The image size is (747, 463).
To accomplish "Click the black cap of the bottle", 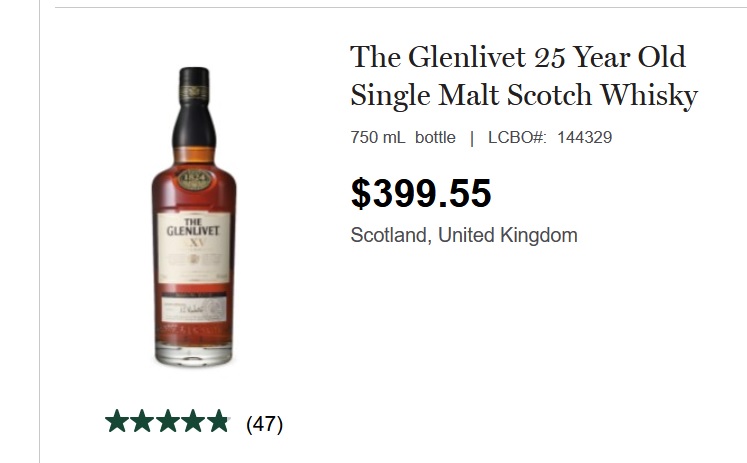I will coord(194,107).
